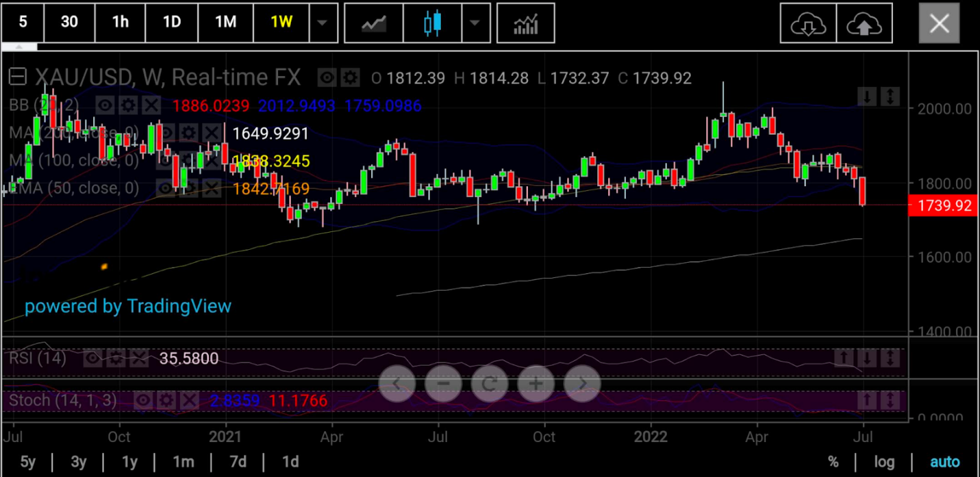Enable log scale
The width and height of the screenshot is (980, 477).
[x=884, y=462]
